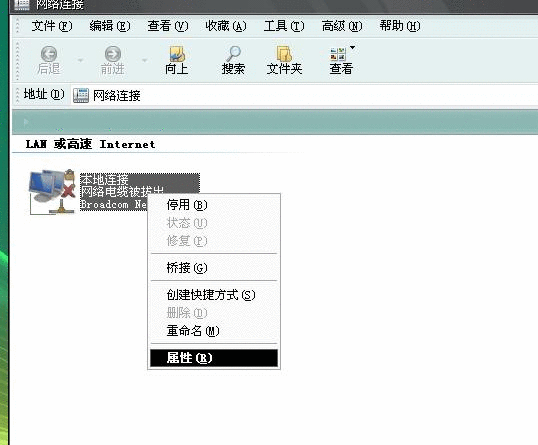Go up one level with 向上 icon
Viewport: 538px width, 445px height.
coord(177,54)
